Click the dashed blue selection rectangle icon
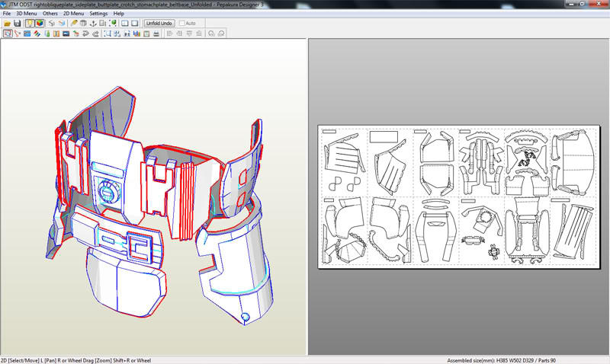The image size is (610, 364). [x=108, y=34]
